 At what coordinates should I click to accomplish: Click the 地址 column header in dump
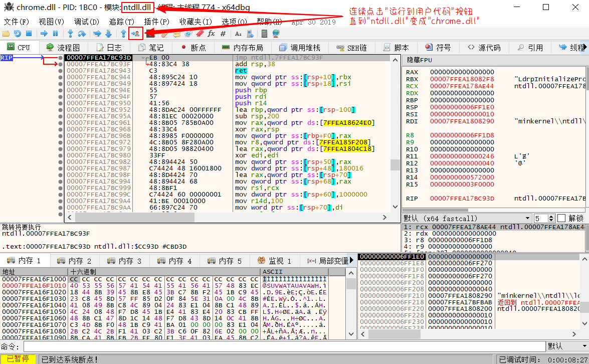(34, 272)
